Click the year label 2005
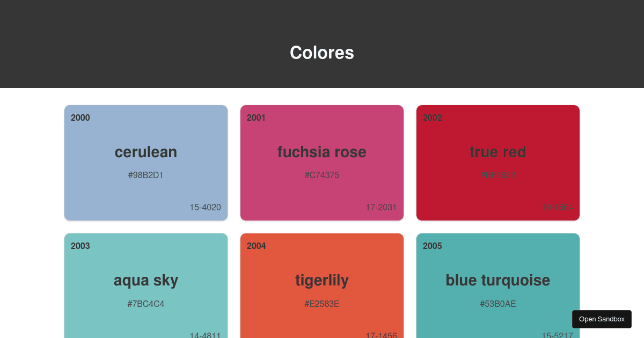The image size is (644, 338). coord(433,246)
